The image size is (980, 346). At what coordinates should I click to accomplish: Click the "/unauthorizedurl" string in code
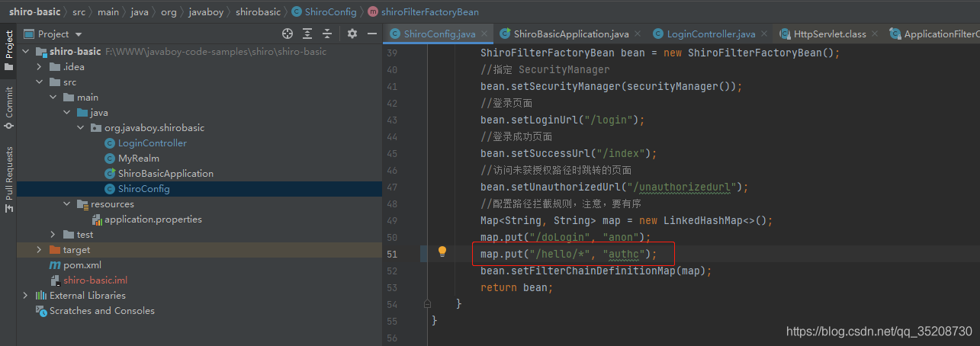click(x=683, y=187)
